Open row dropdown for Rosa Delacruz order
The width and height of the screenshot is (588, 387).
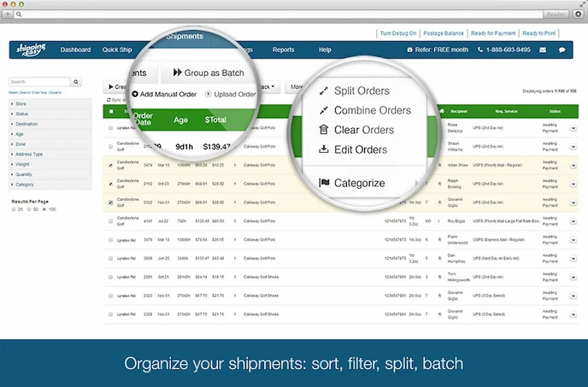click(573, 128)
